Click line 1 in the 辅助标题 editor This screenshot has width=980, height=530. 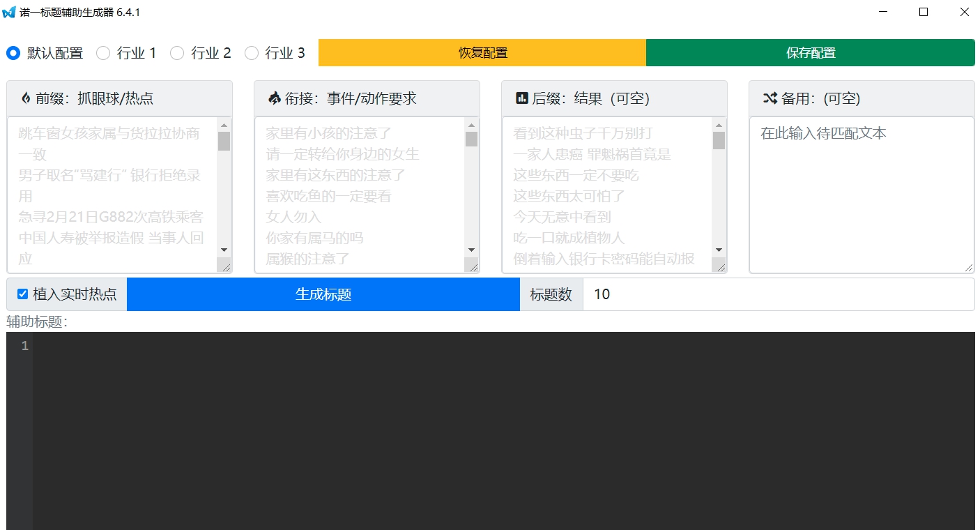279,345
